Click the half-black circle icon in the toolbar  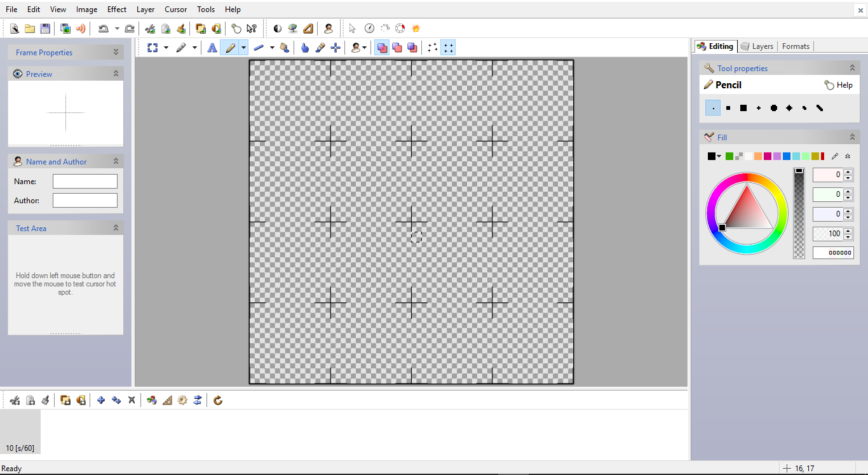[277, 29]
